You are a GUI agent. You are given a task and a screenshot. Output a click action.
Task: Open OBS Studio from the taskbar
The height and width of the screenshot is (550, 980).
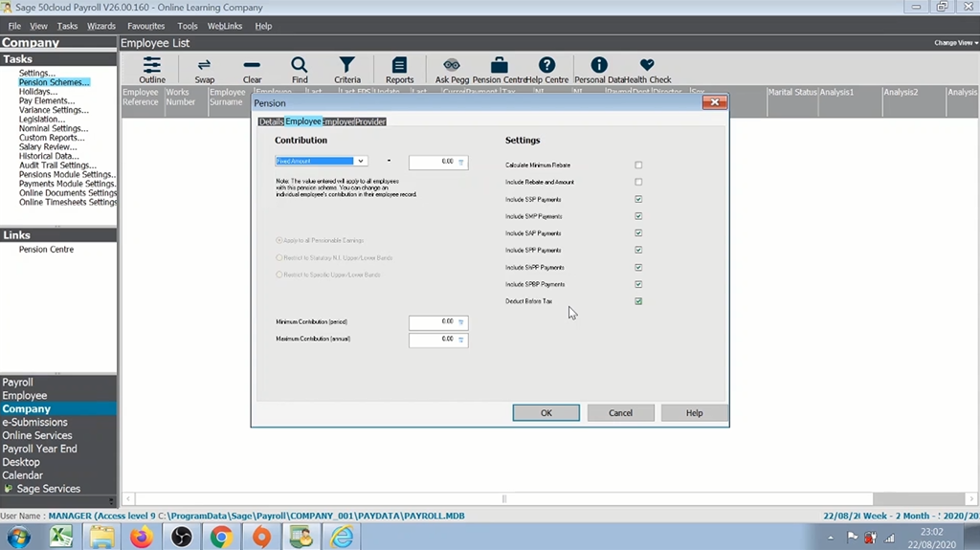(181, 537)
